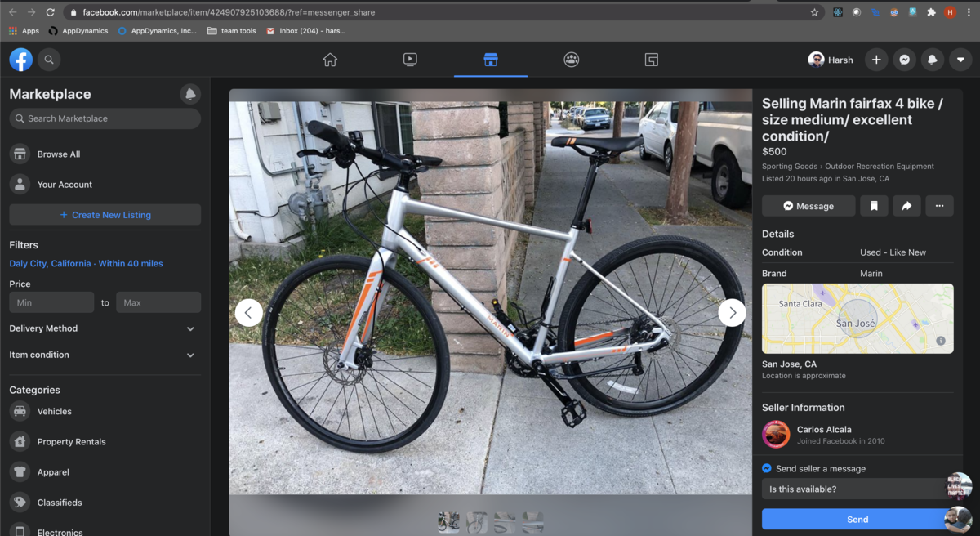Expand the Delivery Method filter

(103, 328)
